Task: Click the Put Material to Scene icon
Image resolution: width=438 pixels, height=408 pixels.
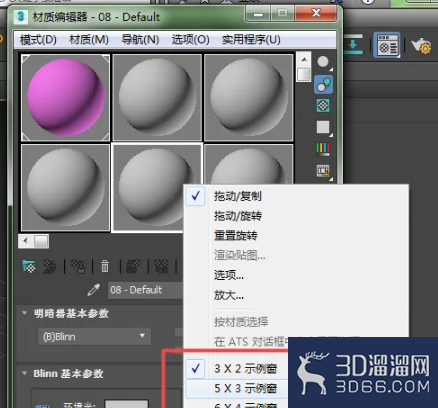Action: (50, 266)
